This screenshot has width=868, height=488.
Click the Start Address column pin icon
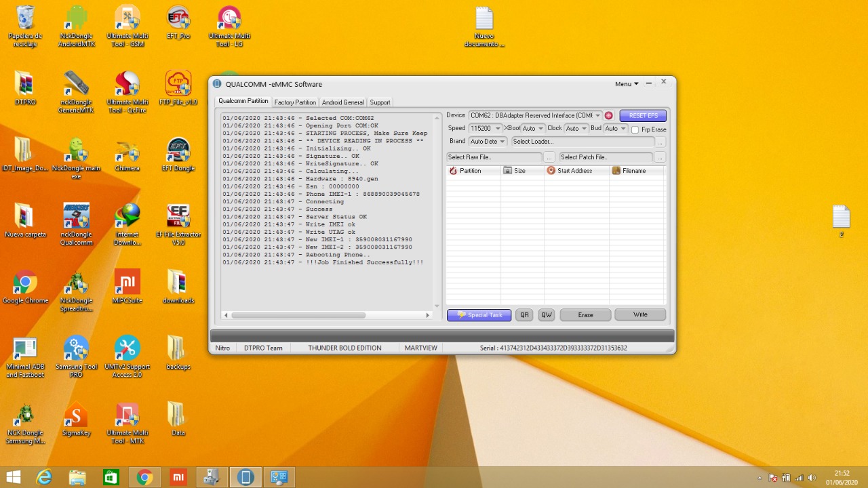click(551, 171)
